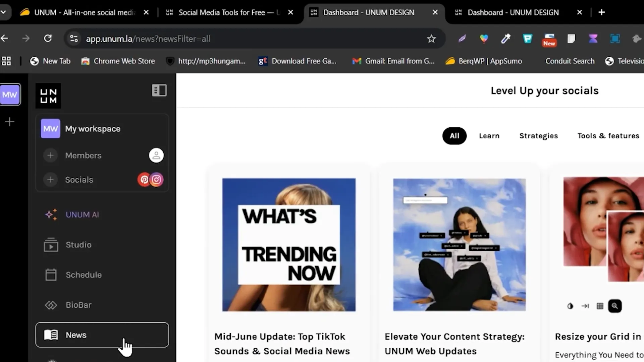Open the Download Free Ga... bookmark
Viewport: 644px width, 362px height.
297,61
